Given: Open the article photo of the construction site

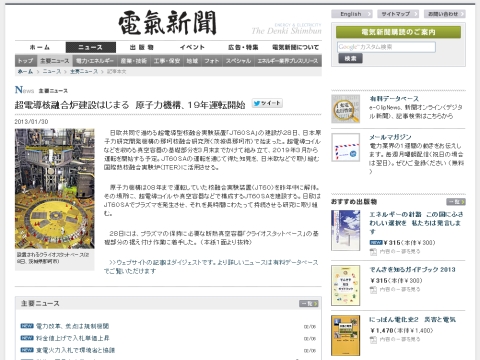Looking at the screenshot, I should coord(55,188).
